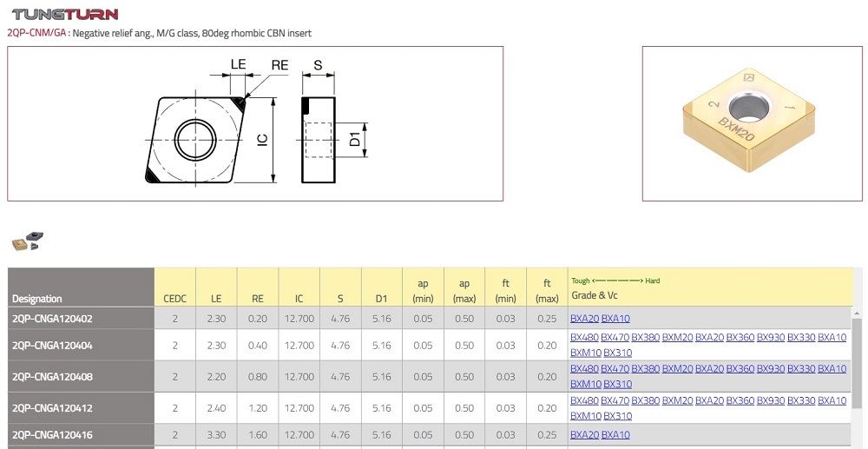Click the ap (max) column header
This screenshot has width=868, height=449.
click(464, 287)
